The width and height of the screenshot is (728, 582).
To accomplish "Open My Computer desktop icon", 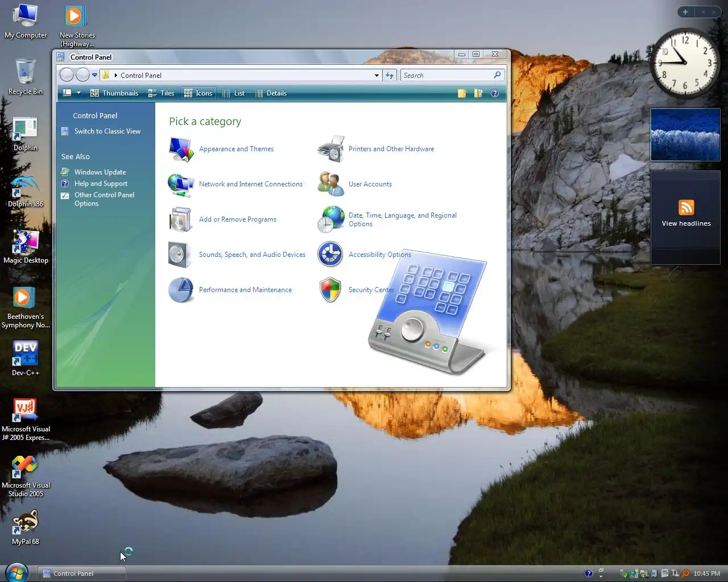I will pos(26,22).
